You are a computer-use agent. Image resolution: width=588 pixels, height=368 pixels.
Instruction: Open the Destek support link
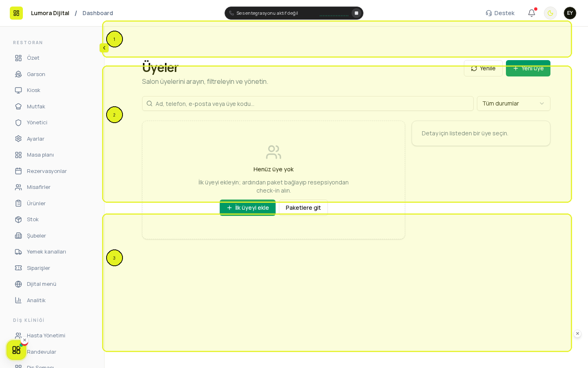[x=500, y=13]
